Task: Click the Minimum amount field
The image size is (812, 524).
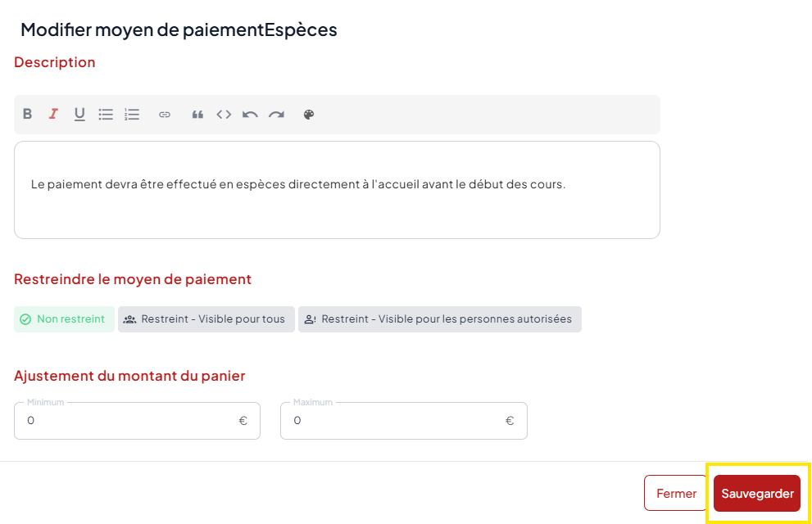Action: click(131, 421)
